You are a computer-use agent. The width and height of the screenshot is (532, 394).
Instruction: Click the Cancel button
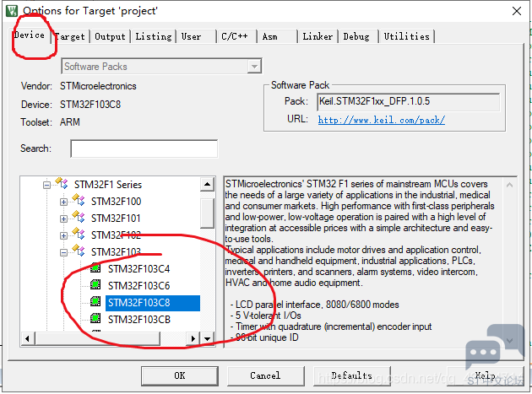[x=265, y=375]
